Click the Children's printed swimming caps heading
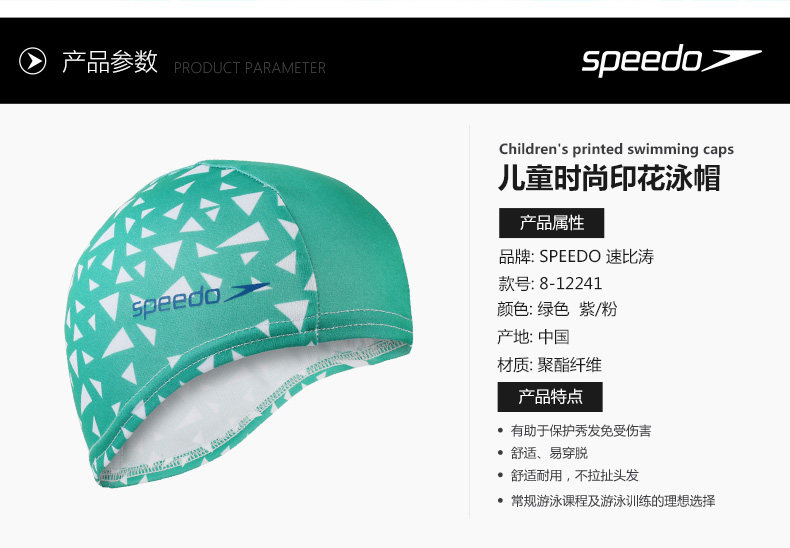The image size is (790, 548). (x=616, y=149)
